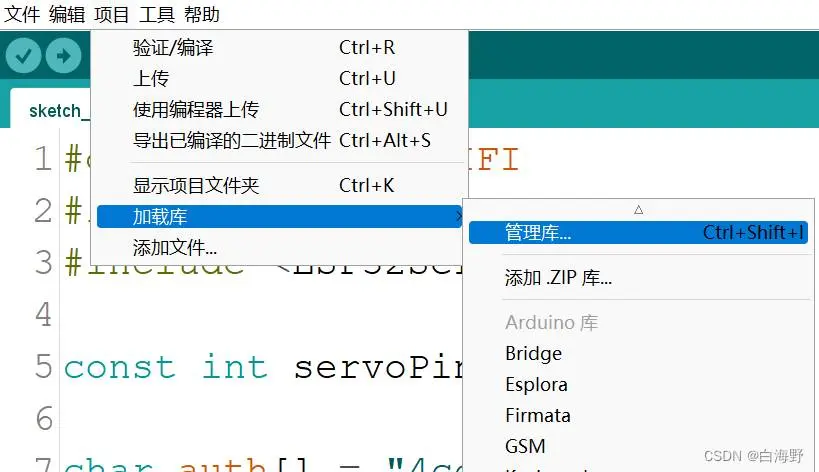The width and height of the screenshot is (819, 472).
Task: Click code line 5 'const int servoPin'
Action: pyautogui.click(x=264, y=367)
